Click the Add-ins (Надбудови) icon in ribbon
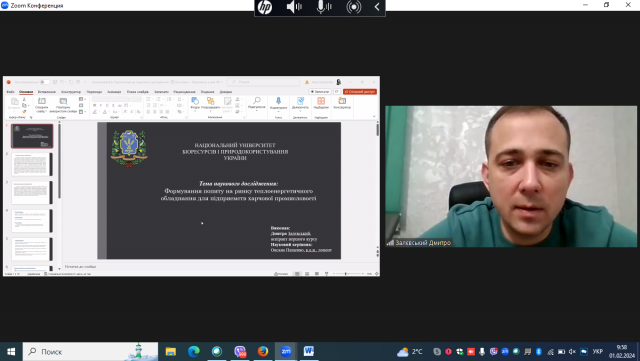The image size is (640, 361). (x=321, y=102)
